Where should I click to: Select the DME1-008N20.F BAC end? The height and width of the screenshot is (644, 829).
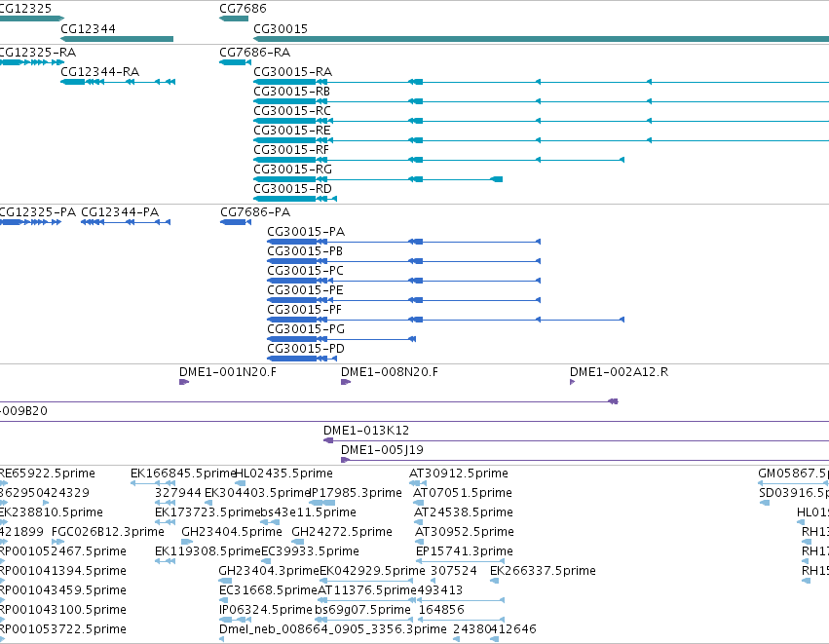[x=346, y=382]
